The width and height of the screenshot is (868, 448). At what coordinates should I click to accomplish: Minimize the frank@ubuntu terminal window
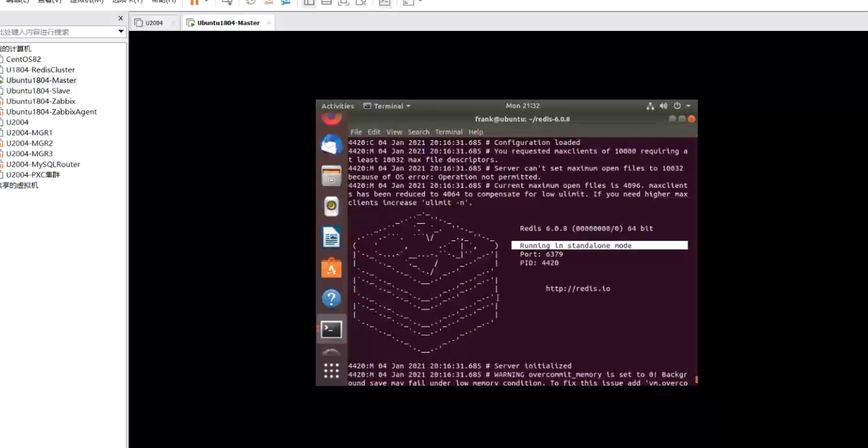point(673,119)
